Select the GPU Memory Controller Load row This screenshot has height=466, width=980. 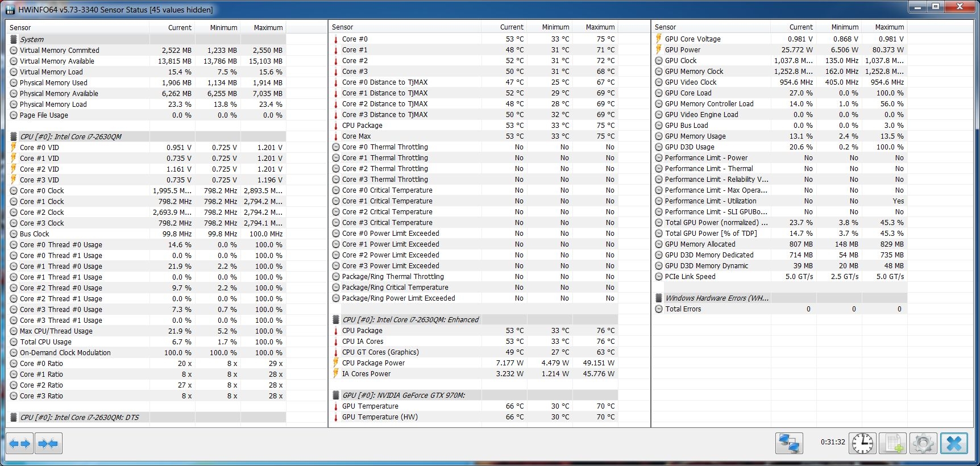click(x=779, y=104)
